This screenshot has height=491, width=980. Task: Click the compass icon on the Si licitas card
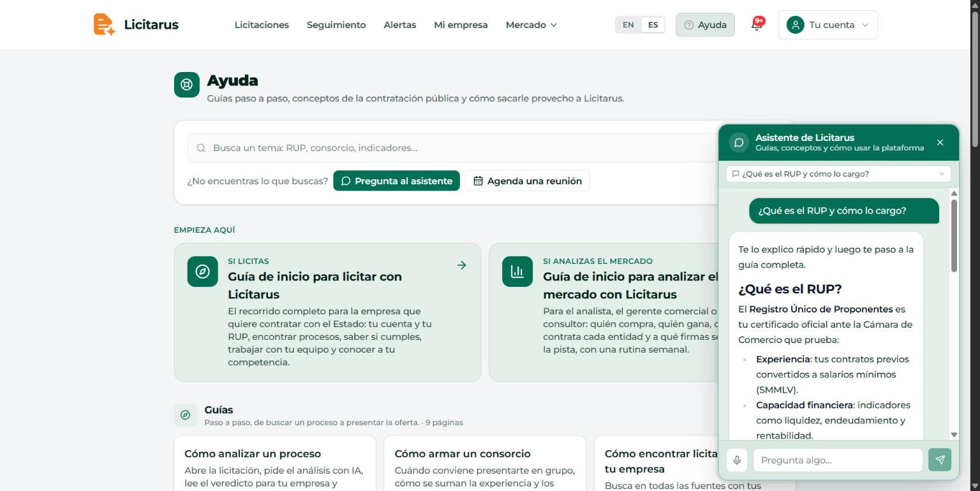(202, 272)
